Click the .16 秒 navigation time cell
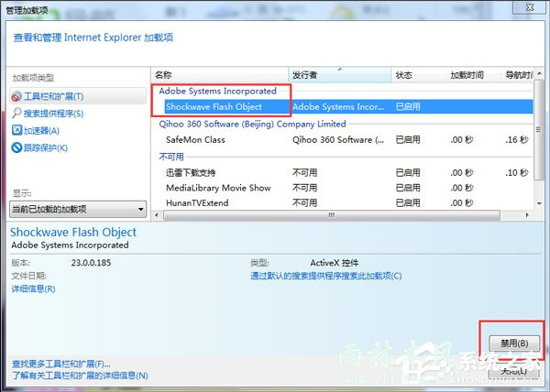 pyautogui.click(x=517, y=140)
